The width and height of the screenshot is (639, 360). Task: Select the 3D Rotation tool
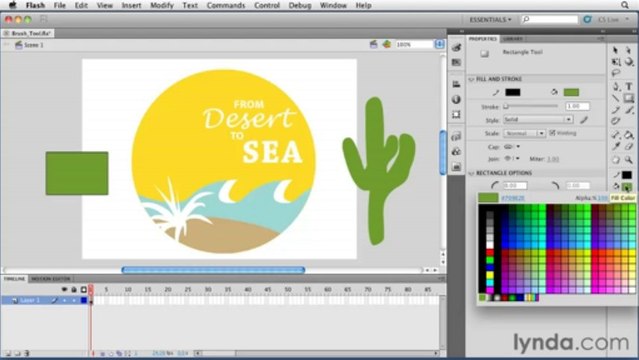point(629,62)
